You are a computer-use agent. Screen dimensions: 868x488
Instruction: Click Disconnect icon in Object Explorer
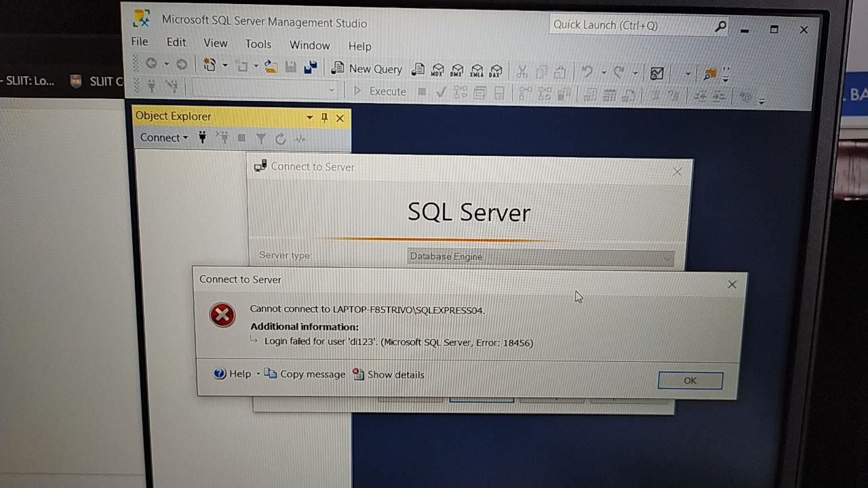(222, 138)
